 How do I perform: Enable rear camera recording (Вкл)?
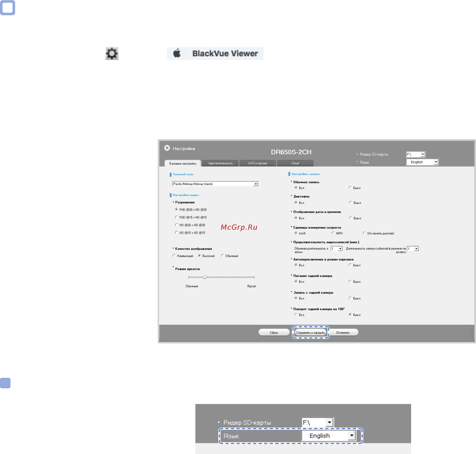296,298
